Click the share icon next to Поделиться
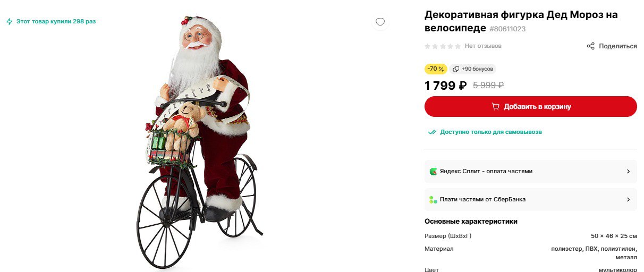The image size is (644, 272). (590, 46)
